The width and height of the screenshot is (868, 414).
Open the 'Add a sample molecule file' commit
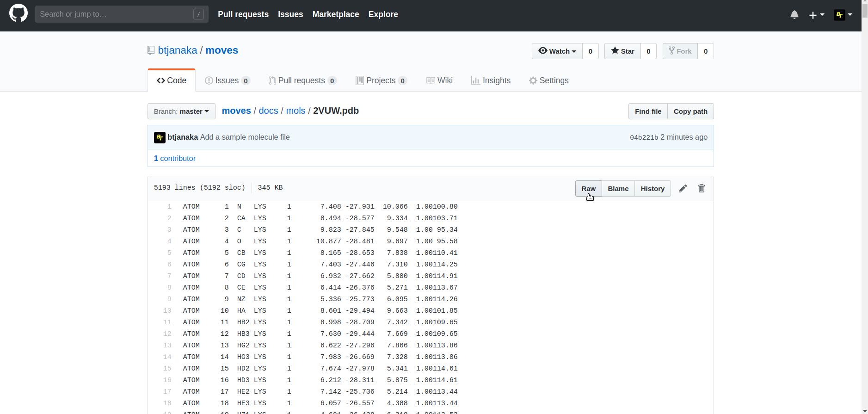click(x=245, y=137)
